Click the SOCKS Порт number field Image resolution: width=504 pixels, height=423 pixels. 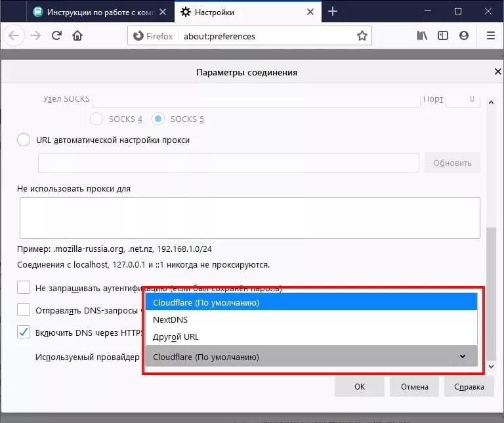[463, 101]
